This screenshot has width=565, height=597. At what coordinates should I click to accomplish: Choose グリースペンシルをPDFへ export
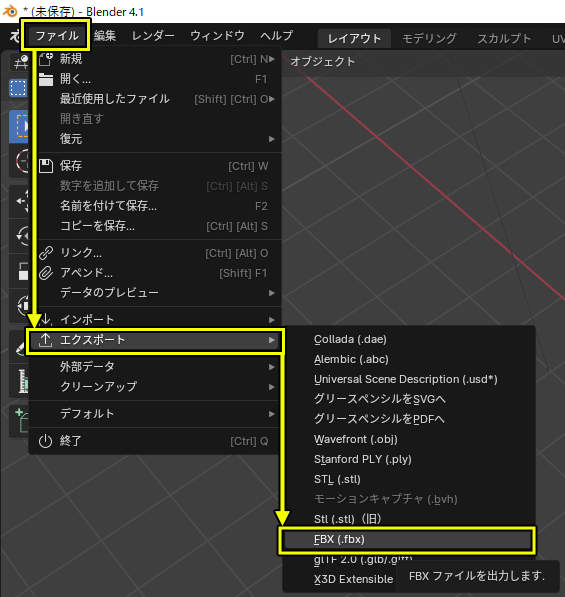[x=409, y=419]
